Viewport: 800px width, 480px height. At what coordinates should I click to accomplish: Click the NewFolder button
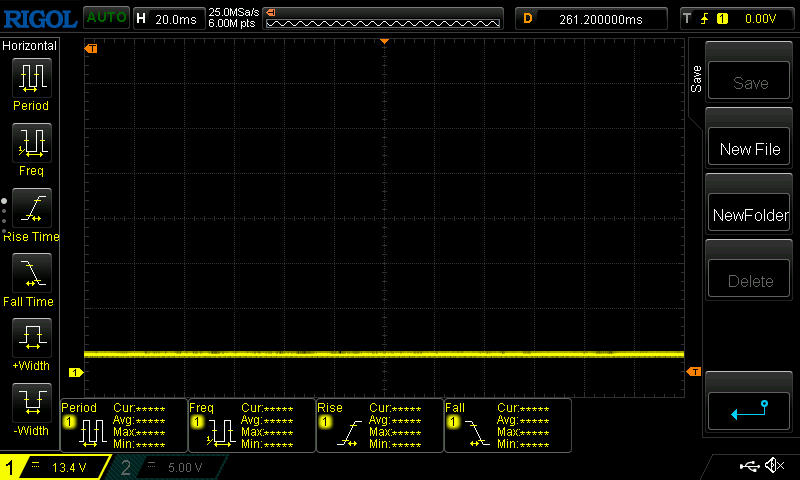pos(749,215)
